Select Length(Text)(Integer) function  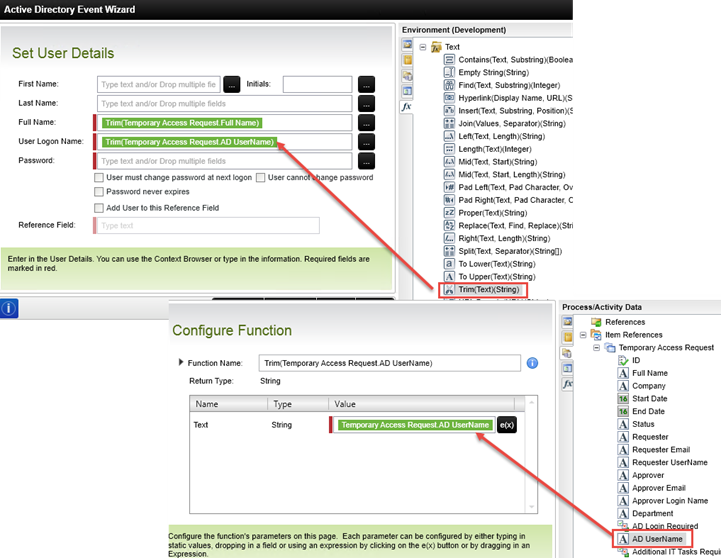(x=487, y=149)
